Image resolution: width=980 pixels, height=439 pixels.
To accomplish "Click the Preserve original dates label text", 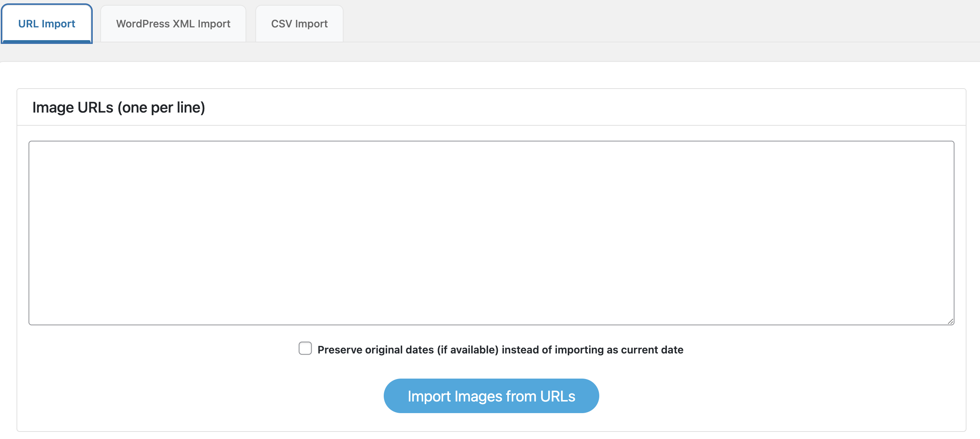I will click(500, 350).
